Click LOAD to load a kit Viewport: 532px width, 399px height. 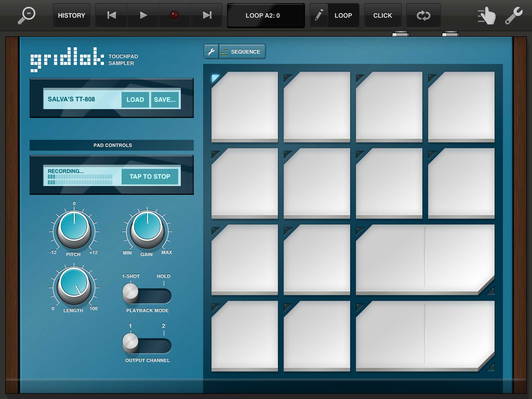click(135, 99)
